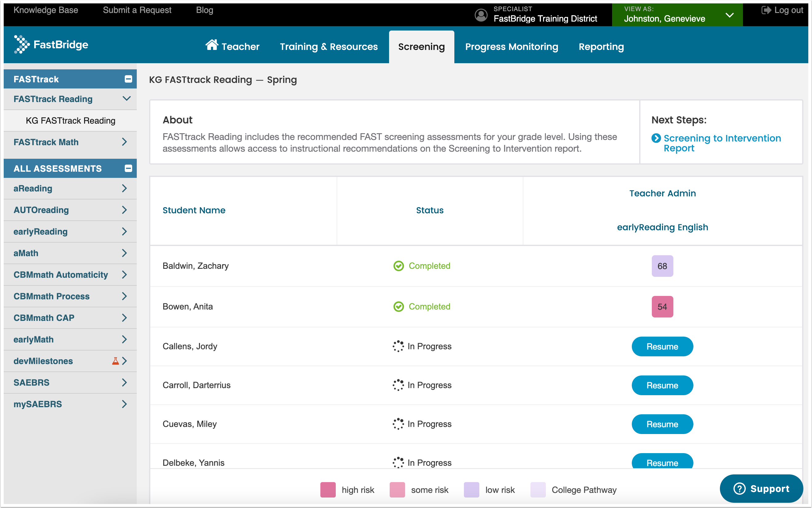Resume assessment for Cuevas, Miley
The image size is (812, 508).
(x=662, y=424)
